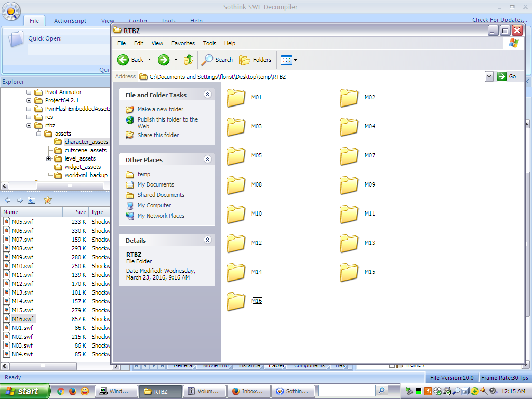532x399 pixels.
Task: Open Views dropdown arrow
Action: [295, 60]
